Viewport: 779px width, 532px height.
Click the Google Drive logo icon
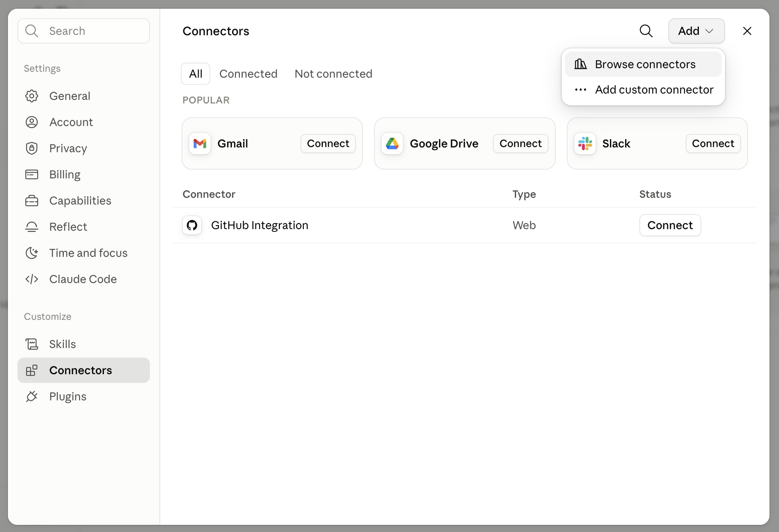[x=392, y=144]
